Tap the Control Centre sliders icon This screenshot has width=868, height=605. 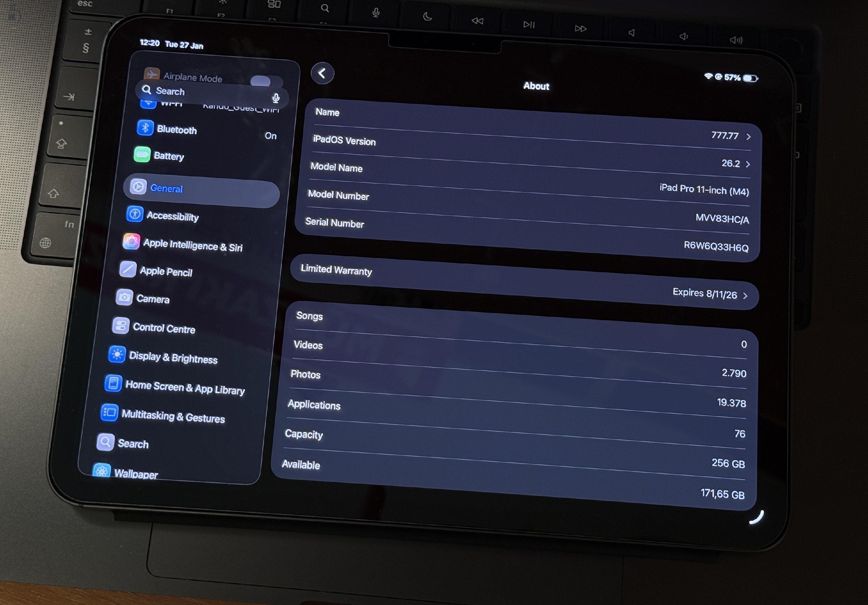tap(121, 325)
